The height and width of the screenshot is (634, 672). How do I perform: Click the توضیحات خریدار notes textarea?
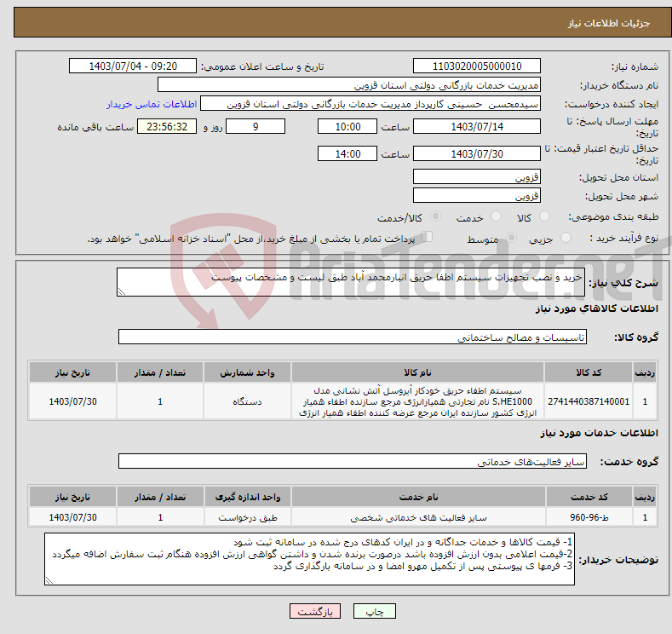309,559
